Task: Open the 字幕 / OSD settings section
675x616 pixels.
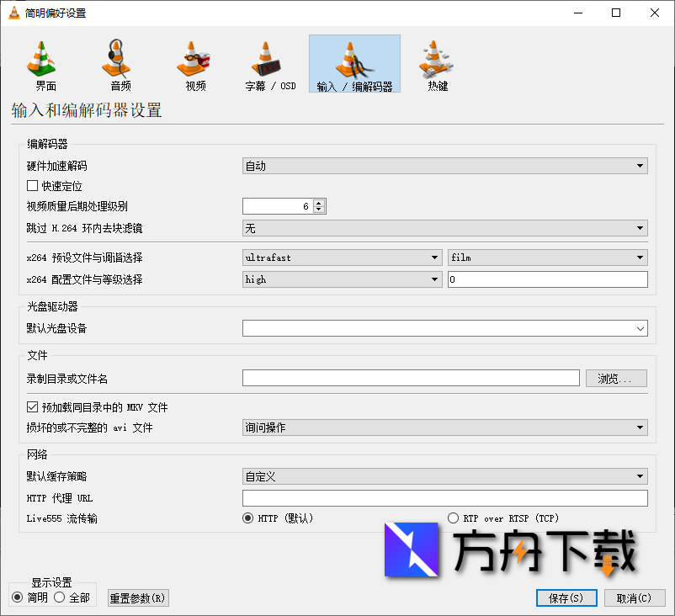Action: [x=269, y=63]
